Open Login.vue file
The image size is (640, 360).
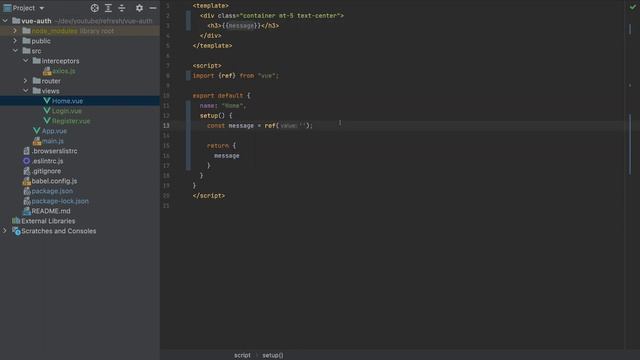tap(67, 111)
